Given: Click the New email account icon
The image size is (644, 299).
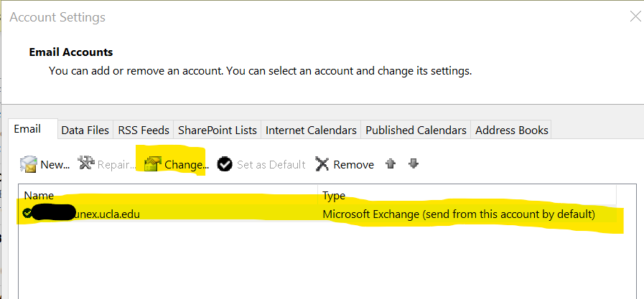Looking at the screenshot, I should (x=29, y=164).
